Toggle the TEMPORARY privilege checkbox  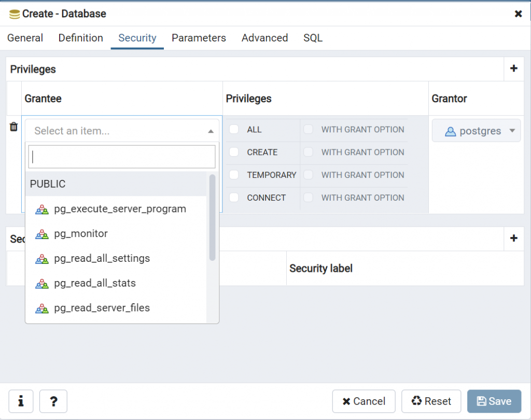click(x=234, y=175)
